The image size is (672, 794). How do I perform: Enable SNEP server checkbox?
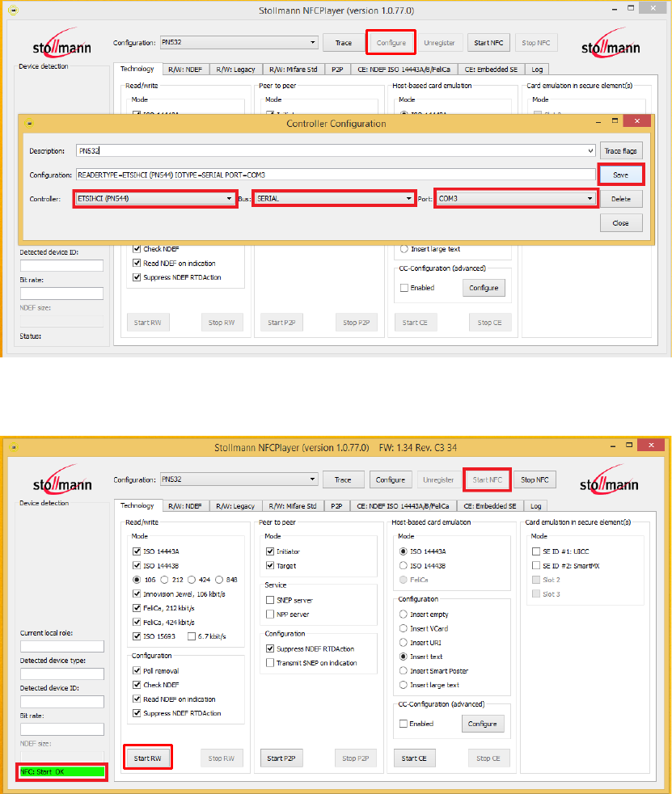point(270,600)
